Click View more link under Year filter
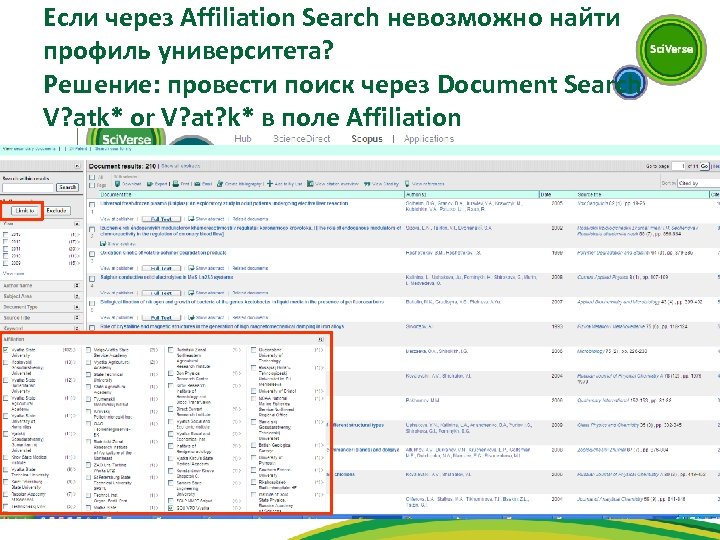The width and height of the screenshot is (720, 540). [x=13, y=273]
